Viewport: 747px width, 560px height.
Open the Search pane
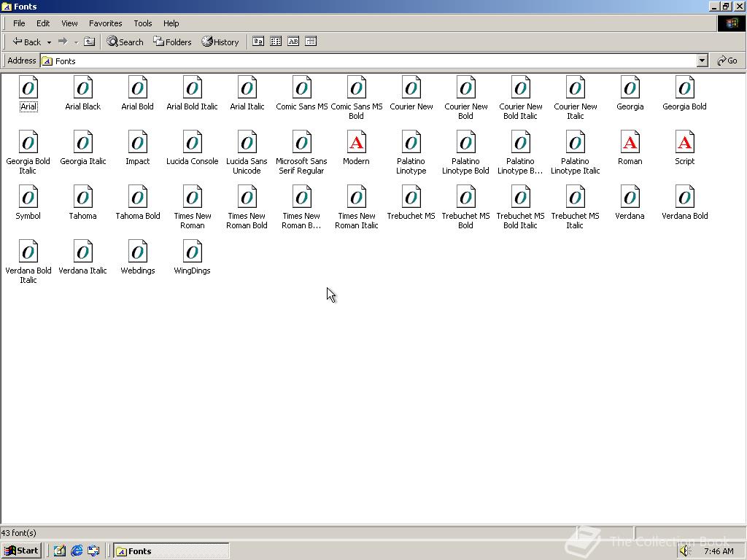(x=125, y=42)
